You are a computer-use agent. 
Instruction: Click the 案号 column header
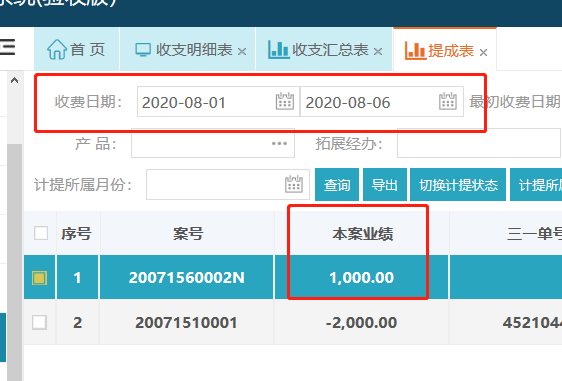(x=187, y=234)
